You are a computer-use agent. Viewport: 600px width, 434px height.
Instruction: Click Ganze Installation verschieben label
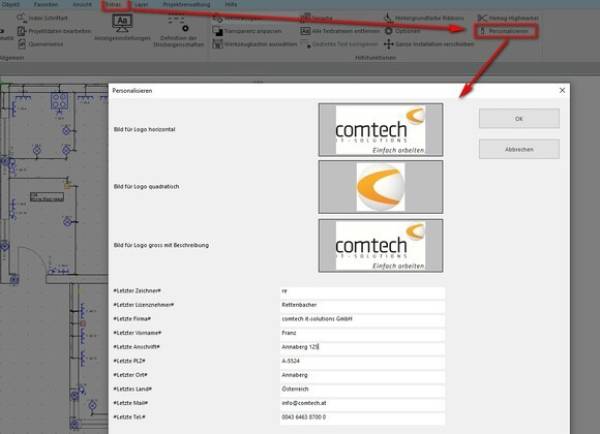click(434, 44)
